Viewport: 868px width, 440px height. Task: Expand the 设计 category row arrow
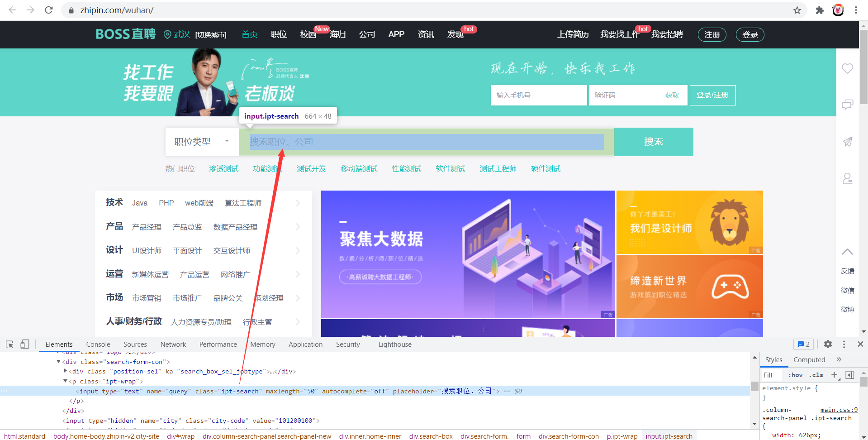click(298, 250)
